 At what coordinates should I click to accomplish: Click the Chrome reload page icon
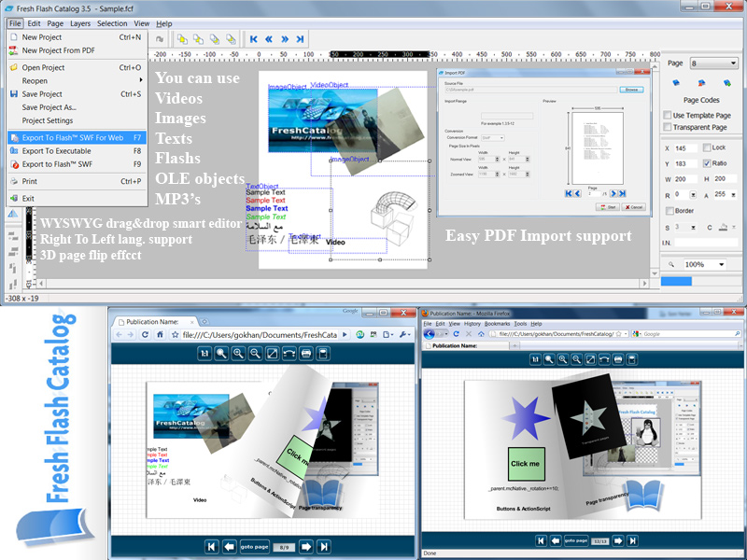tap(145, 334)
